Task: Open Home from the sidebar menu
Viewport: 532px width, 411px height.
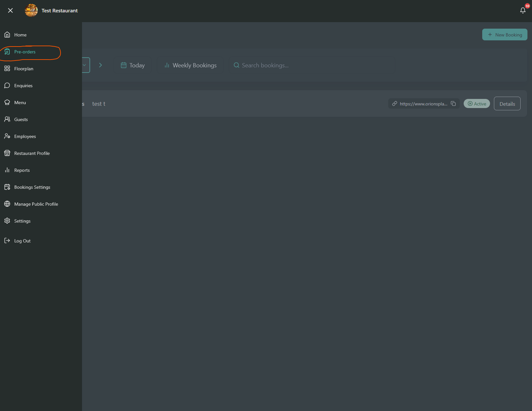Action: tap(20, 35)
